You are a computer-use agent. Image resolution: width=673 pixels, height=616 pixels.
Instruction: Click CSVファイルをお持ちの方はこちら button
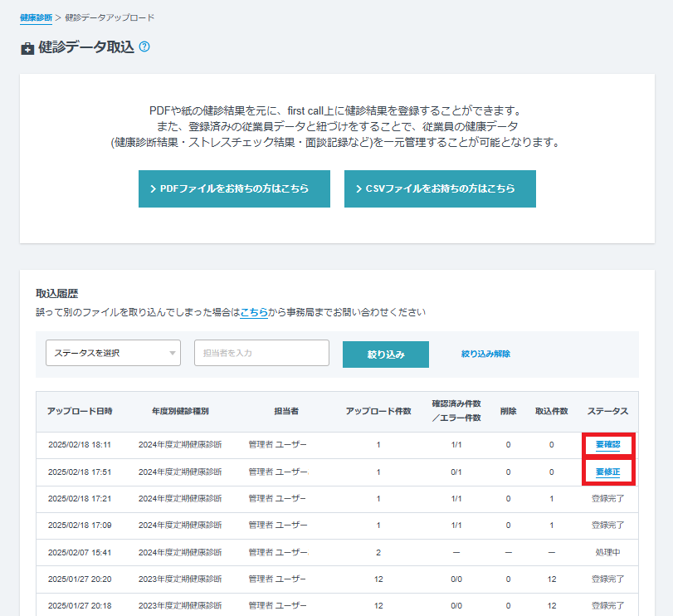440,188
